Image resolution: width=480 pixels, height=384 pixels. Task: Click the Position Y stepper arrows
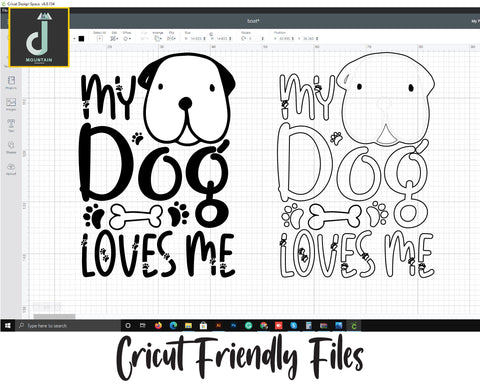coord(317,39)
